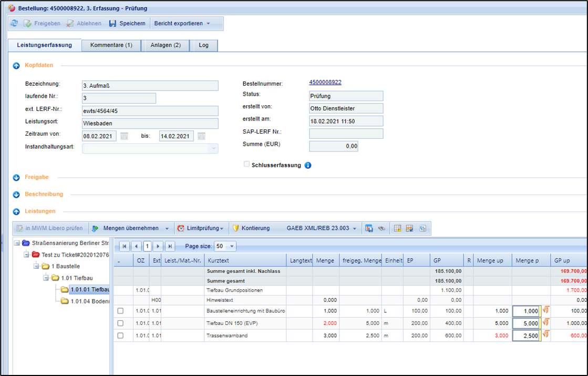Open the Bericht exportieren dropdown
Image resolution: width=588 pixels, height=376 pixels.
182,24
